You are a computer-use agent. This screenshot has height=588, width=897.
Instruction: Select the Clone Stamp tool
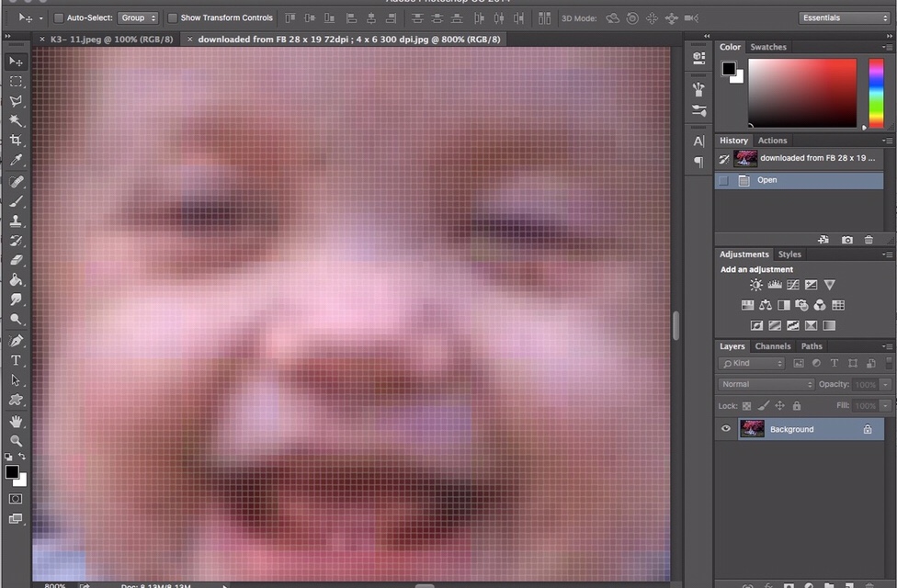click(16, 220)
